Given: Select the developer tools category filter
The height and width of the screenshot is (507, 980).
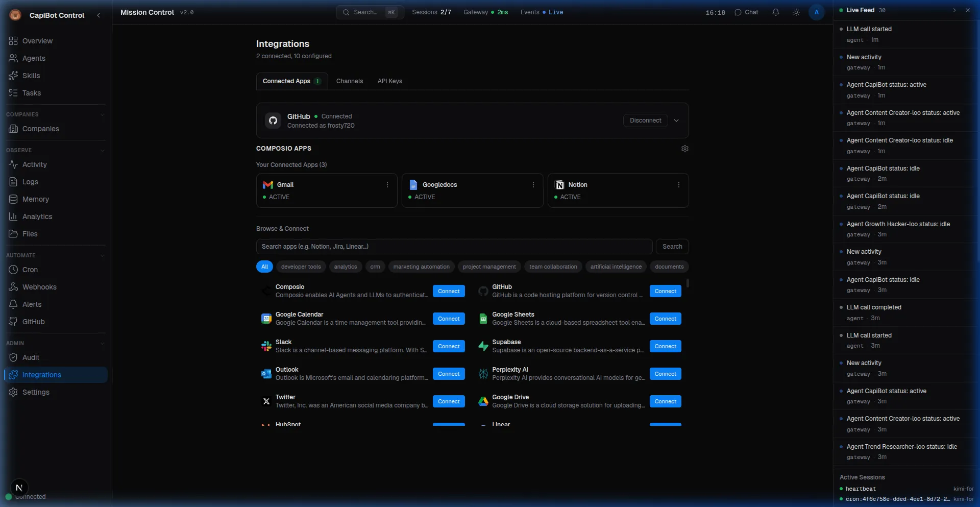Looking at the screenshot, I should click(301, 267).
